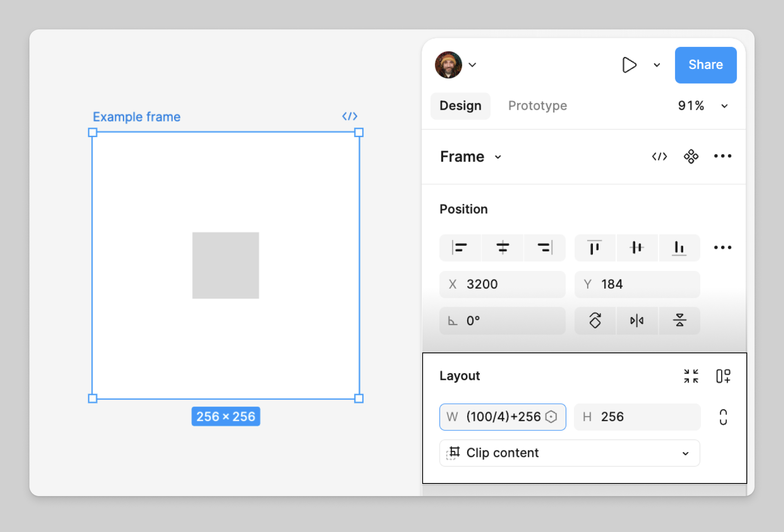784x532 pixels.
Task: Select the gray square inside frame
Action: [x=225, y=266]
